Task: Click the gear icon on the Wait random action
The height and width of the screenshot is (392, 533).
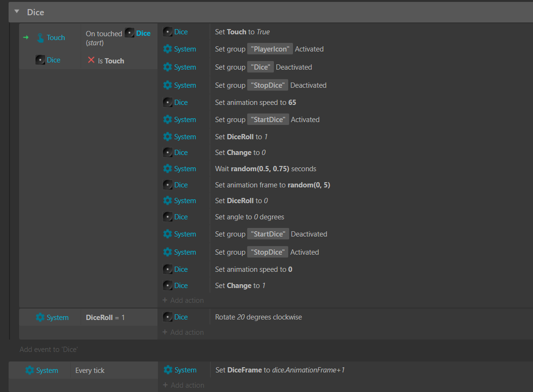Action: [167, 169]
